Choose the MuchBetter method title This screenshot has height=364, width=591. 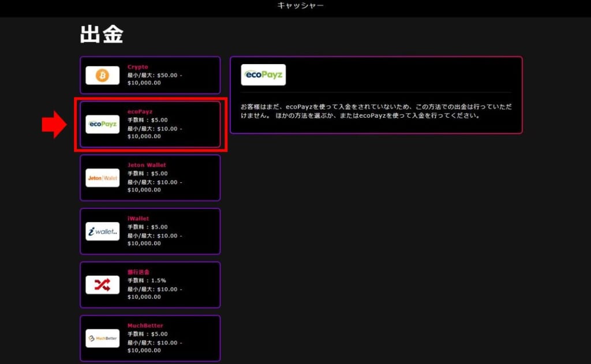click(145, 325)
